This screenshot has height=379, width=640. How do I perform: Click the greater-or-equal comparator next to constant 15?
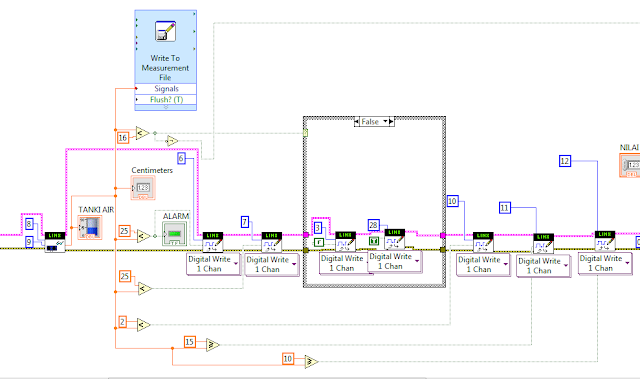click(x=212, y=345)
